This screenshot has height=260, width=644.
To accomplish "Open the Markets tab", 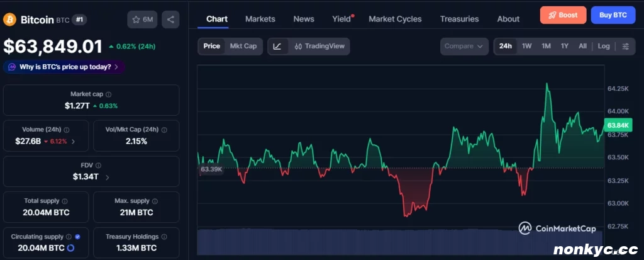I will point(260,19).
